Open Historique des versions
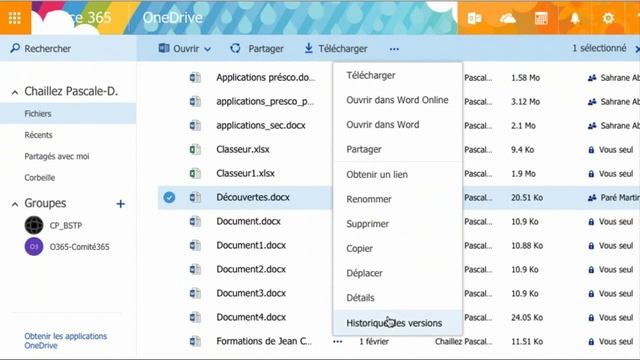 point(398,323)
